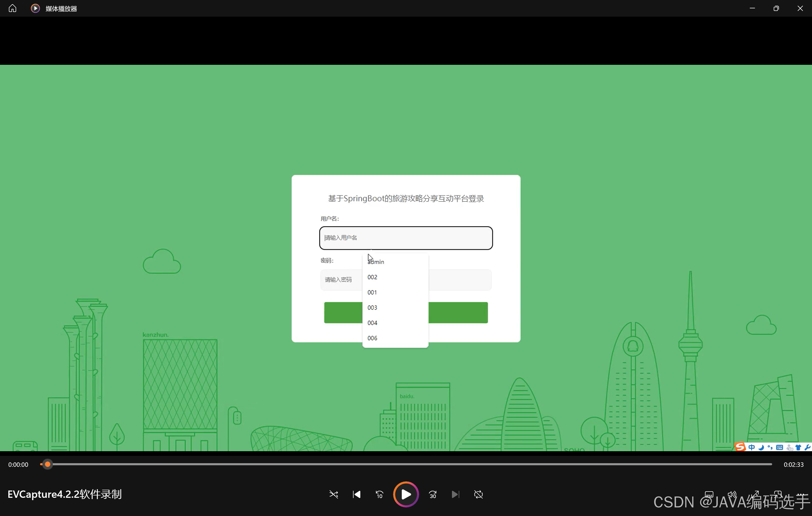The width and height of the screenshot is (812, 516).
Task: Skip to previous track
Action: [356, 494]
